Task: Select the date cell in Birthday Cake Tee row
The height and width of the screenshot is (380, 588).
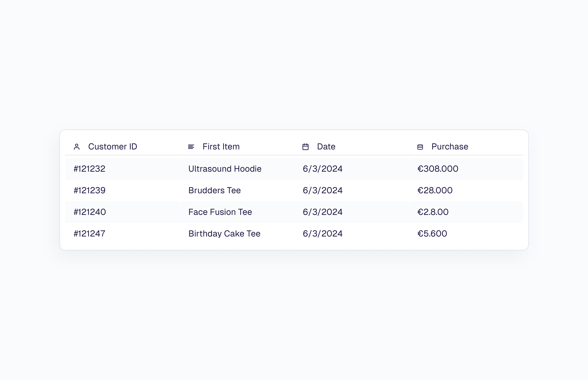Action: point(322,234)
